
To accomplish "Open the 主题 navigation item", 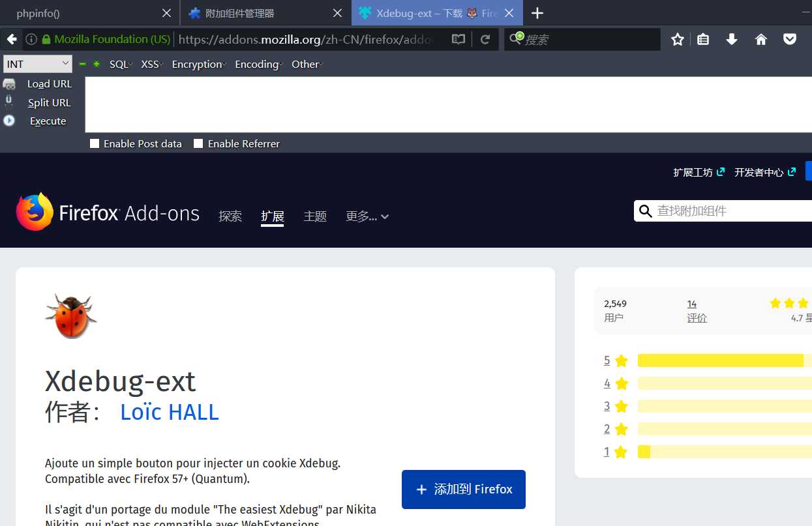I will (x=315, y=216).
